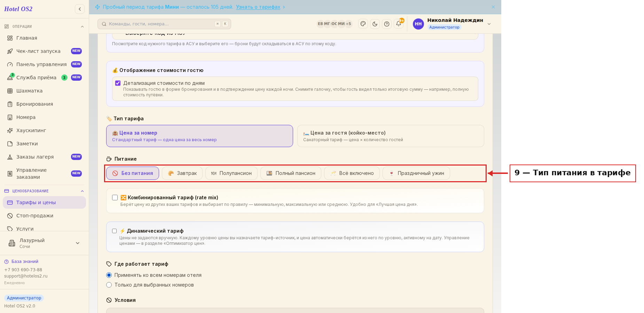Viewport: 644px width, 313px height.
Task: Open Служба приёма section
Action: [x=44, y=78]
